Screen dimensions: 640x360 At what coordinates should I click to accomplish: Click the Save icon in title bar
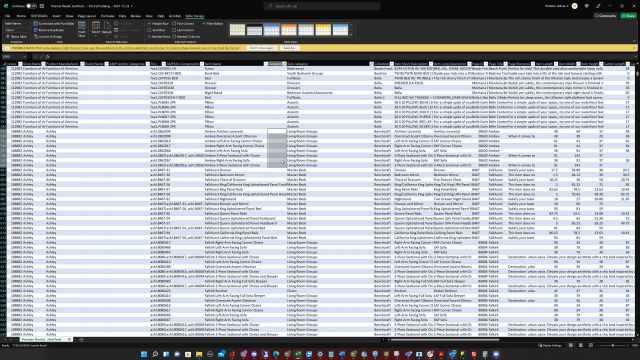pos(42,6)
